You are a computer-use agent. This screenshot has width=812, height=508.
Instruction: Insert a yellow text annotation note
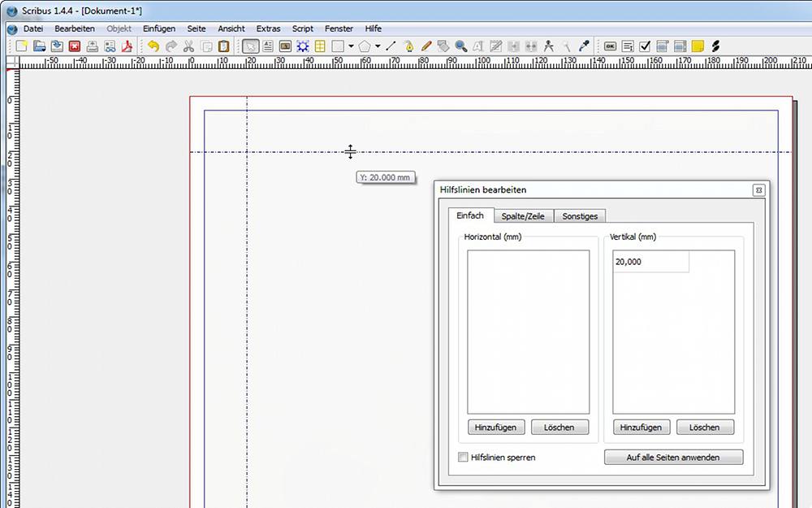(698, 46)
